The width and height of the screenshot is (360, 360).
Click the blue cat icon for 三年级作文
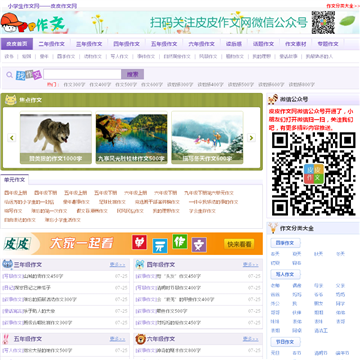point(7,264)
